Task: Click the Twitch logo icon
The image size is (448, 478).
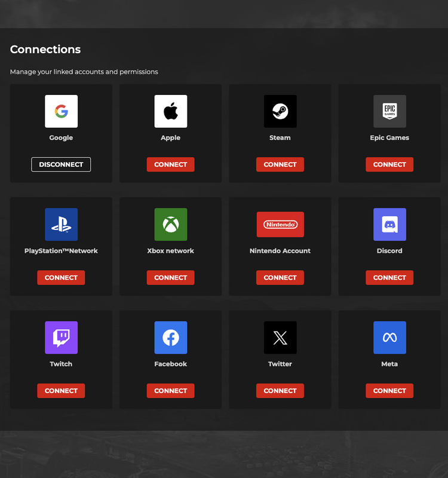Action: click(x=62, y=338)
